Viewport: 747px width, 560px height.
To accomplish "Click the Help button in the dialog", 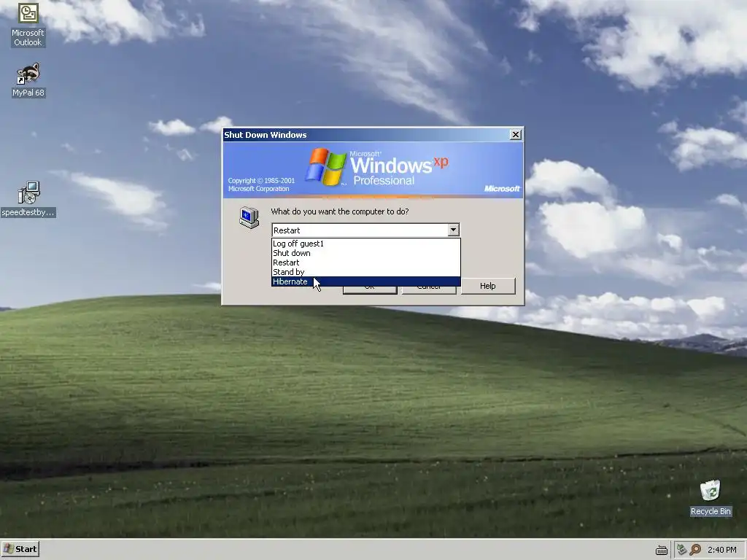I will pyautogui.click(x=488, y=286).
